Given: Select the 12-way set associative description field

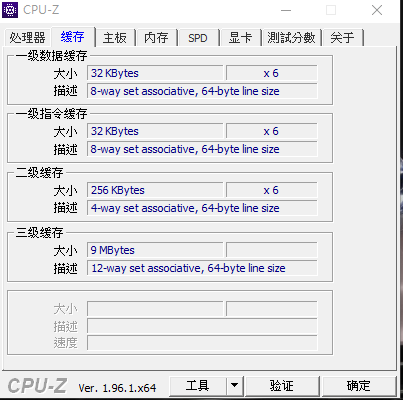Looking at the screenshot, I should point(202,268).
